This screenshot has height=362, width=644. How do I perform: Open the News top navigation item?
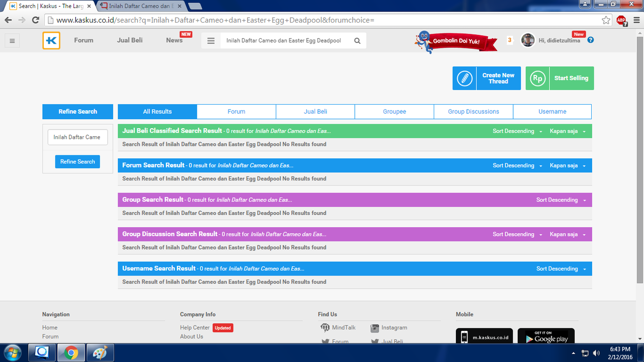pos(175,40)
